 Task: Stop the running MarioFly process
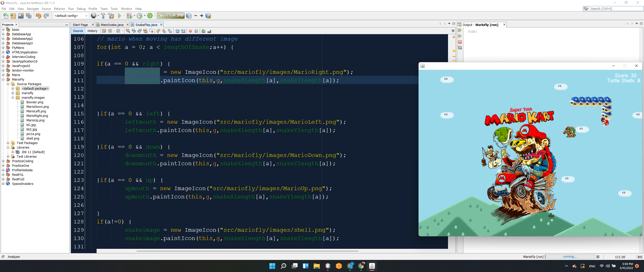[x=460, y=42]
